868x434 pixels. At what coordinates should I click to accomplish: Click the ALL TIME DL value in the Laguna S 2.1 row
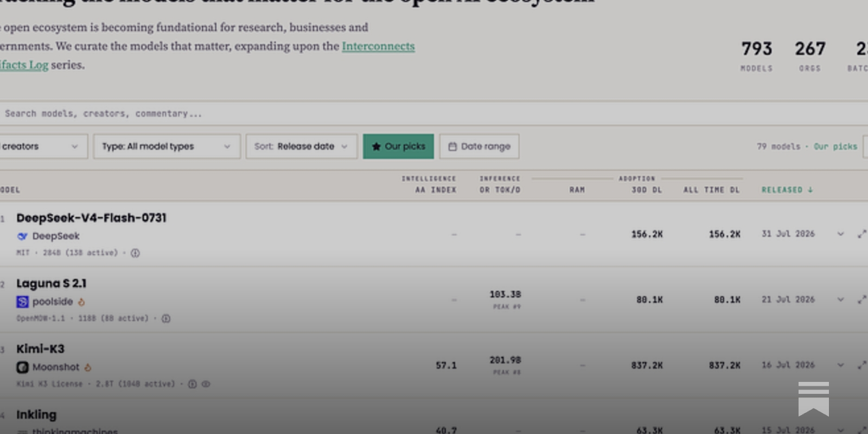tap(727, 299)
